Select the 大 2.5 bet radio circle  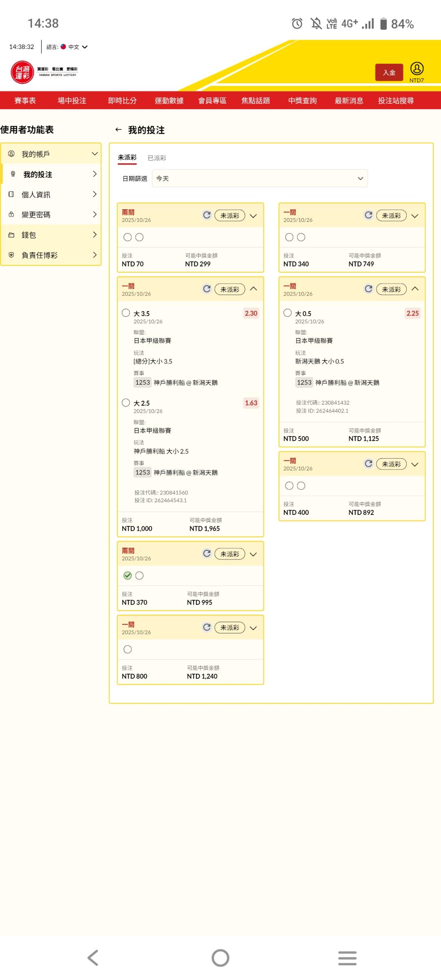coord(126,403)
